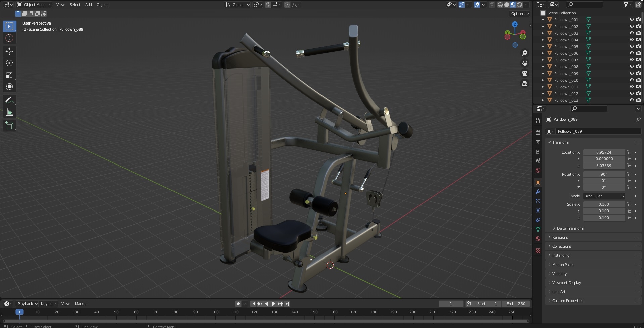Open the Playback menu in the timeline

click(x=27, y=304)
